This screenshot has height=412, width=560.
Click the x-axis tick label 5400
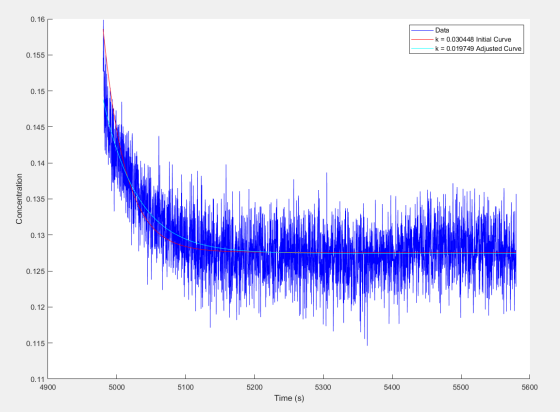click(x=392, y=387)
